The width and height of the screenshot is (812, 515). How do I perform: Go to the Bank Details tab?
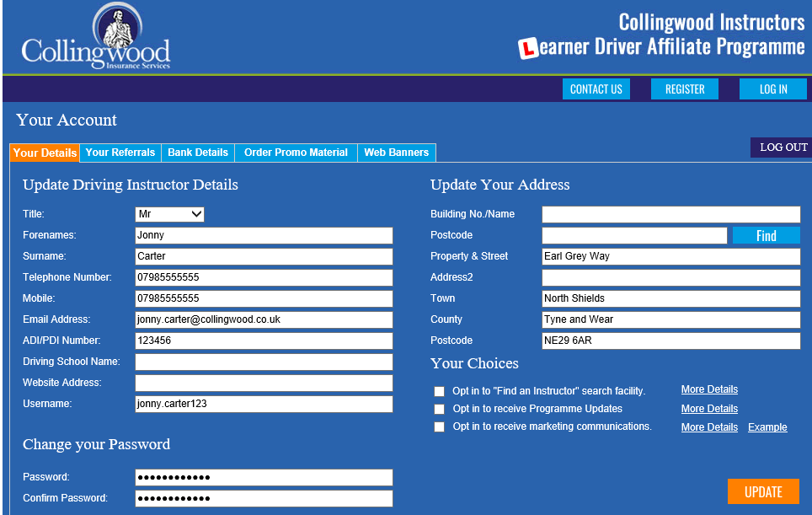(x=198, y=153)
